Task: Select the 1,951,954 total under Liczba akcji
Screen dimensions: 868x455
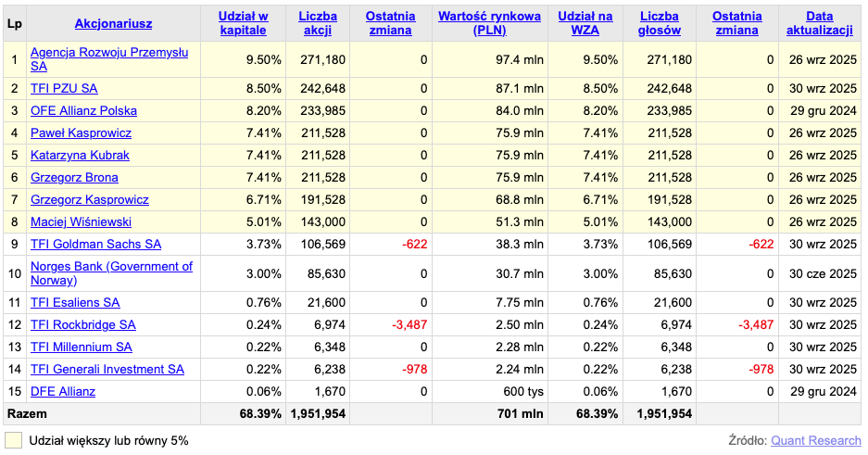Action: pyautogui.click(x=318, y=413)
